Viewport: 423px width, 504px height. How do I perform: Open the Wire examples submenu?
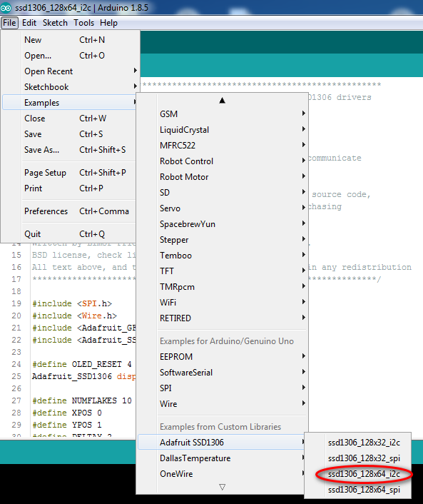(223, 404)
